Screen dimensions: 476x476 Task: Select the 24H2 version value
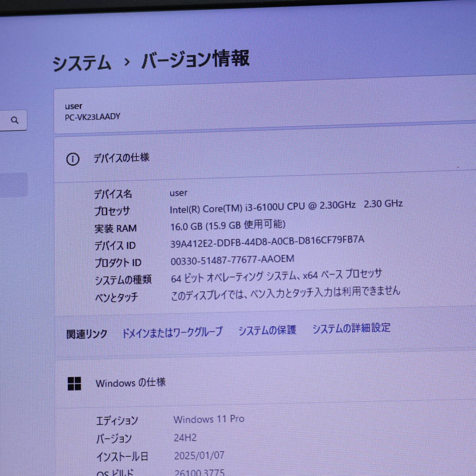click(x=185, y=438)
